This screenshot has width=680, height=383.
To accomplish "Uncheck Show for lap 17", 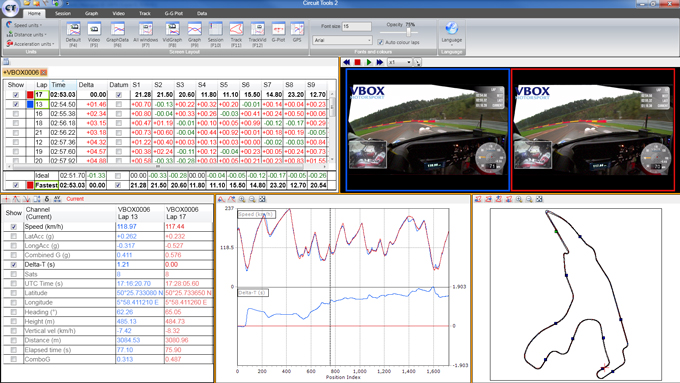I will click(16, 95).
